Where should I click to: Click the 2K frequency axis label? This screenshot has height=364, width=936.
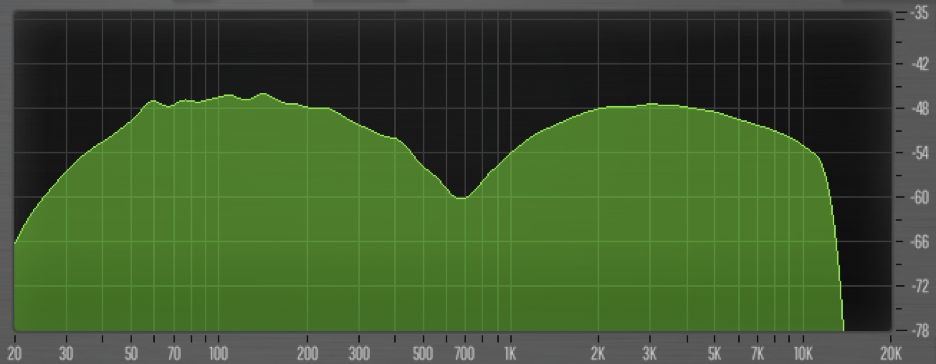tap(598, 353)
